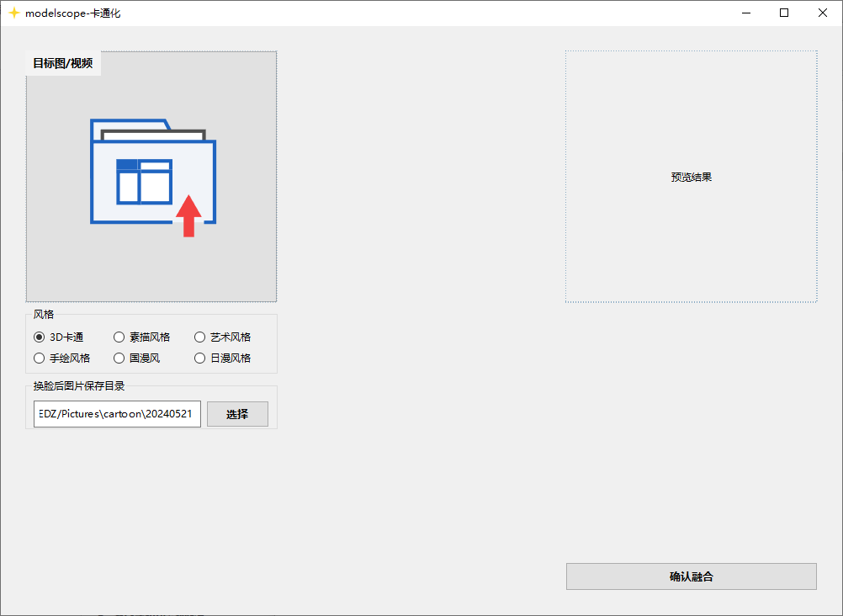Screen dimensions: 843x616
Task: Click the 预览结果 preview area
Action: pos(692,177)
